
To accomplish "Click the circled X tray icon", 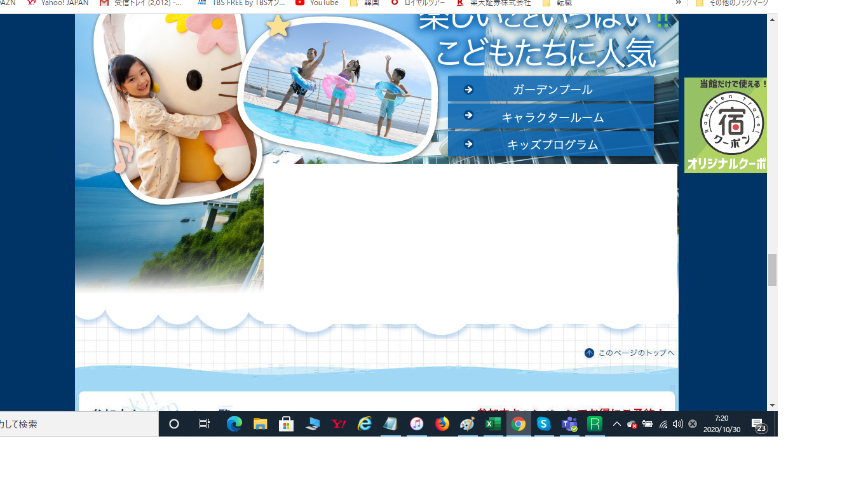I will pyautogui.click(x=693, y=424).
